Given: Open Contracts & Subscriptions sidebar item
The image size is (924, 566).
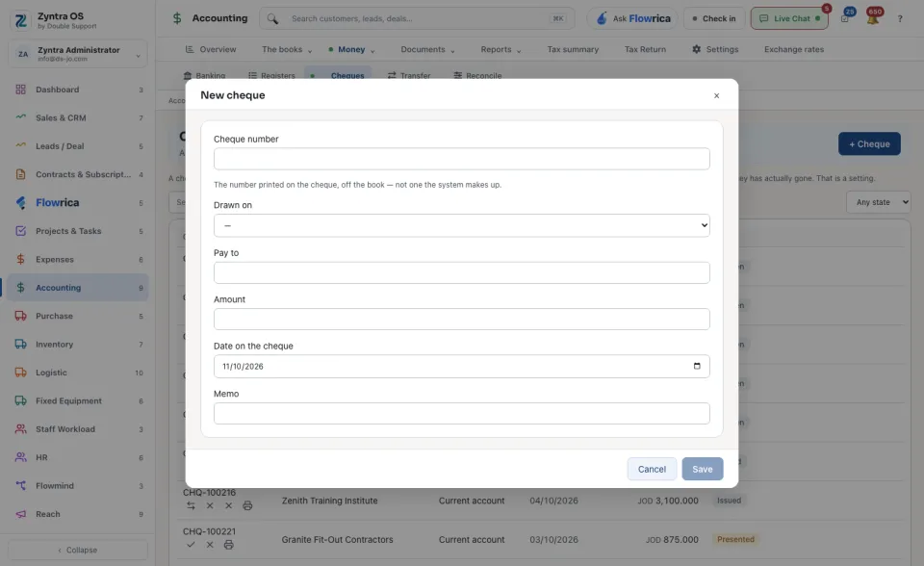Looking at the screenshot, I should [x=77, y=174].
